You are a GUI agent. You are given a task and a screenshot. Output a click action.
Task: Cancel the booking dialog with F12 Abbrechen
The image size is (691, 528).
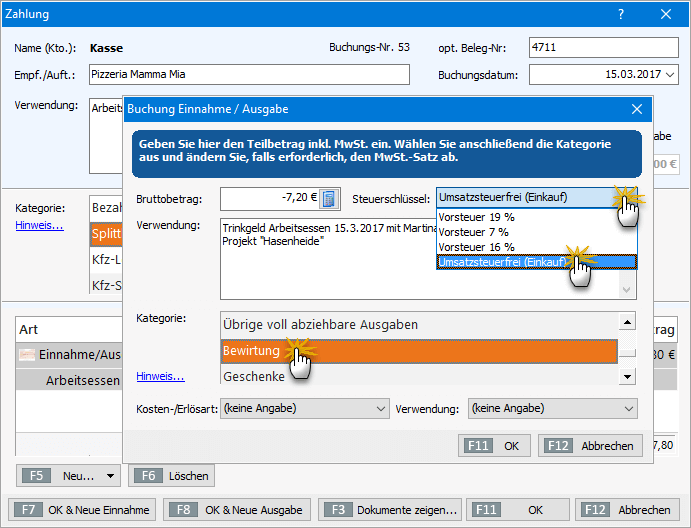(x=590, y=446)
